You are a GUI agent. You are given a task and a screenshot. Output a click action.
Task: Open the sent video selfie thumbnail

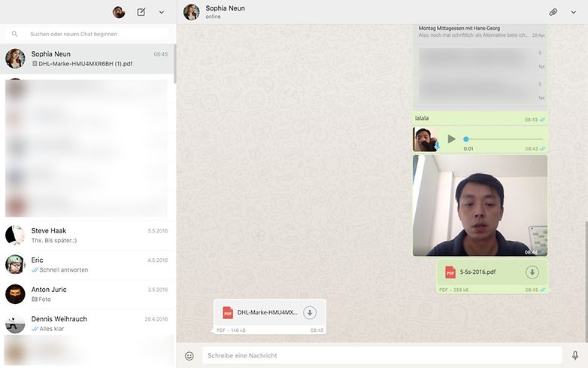point(480,205)
